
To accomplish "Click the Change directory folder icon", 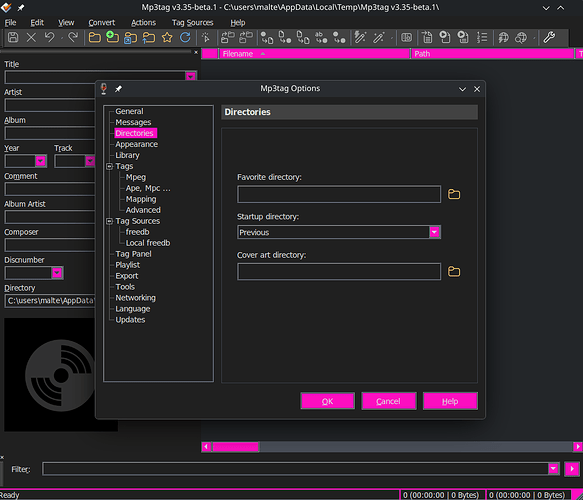I will [94, 38].
